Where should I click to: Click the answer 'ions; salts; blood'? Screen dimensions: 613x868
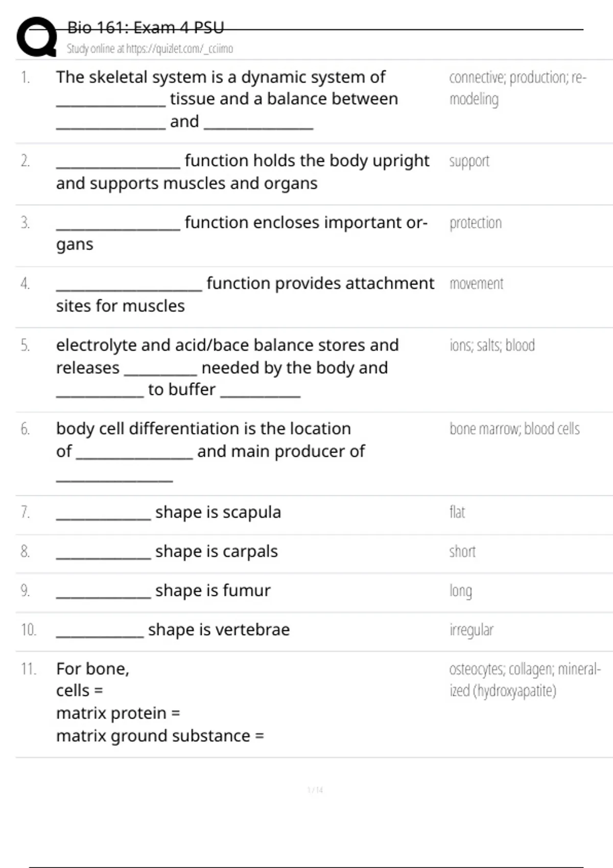coord(492,346)
